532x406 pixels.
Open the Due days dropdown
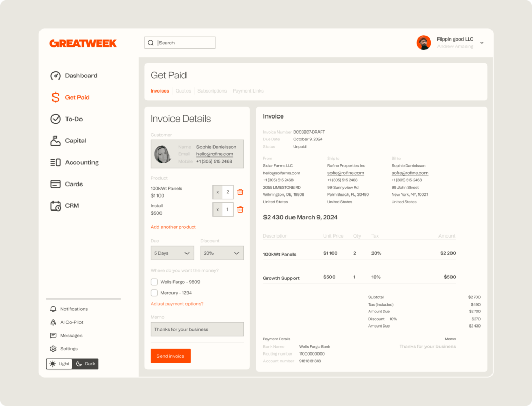click(172, 253)
